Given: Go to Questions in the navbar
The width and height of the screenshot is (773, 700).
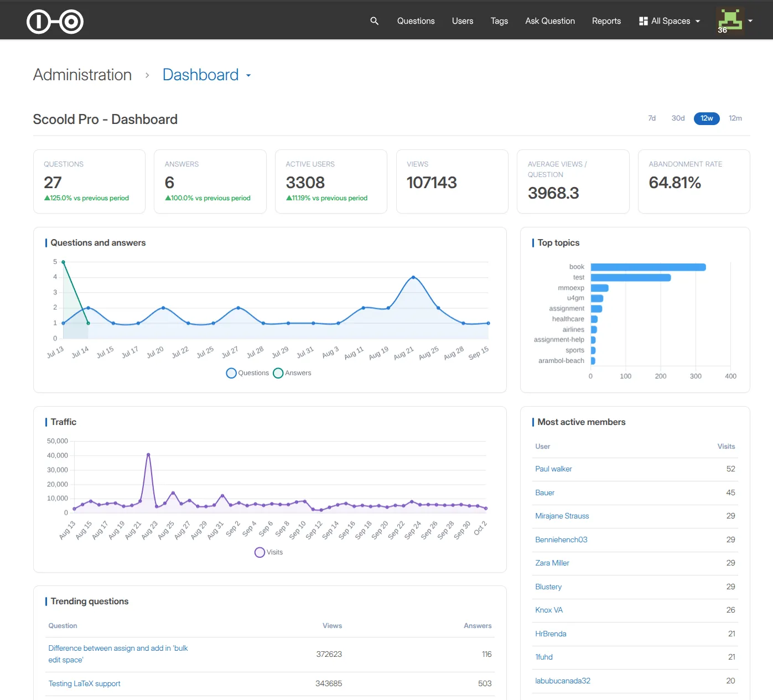Looking at the screenshot, I should click(416, 21).
